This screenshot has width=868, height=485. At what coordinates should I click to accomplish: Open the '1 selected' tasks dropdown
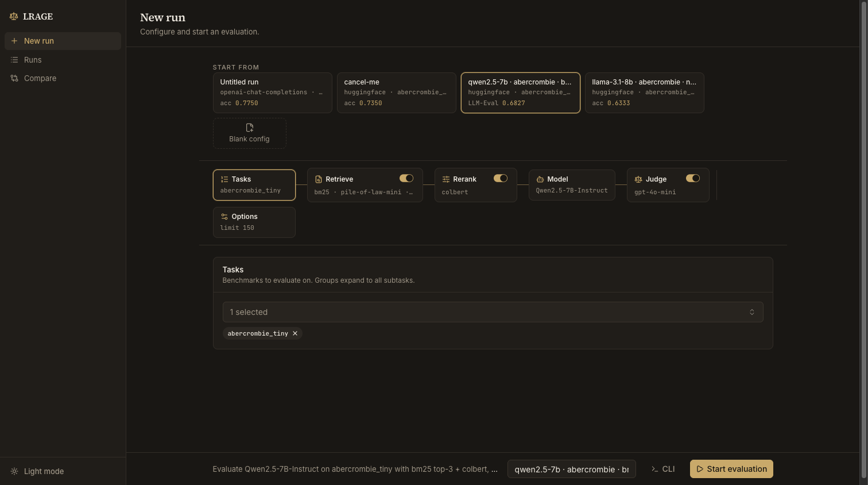pyautogui.click(x=493, y=312)
